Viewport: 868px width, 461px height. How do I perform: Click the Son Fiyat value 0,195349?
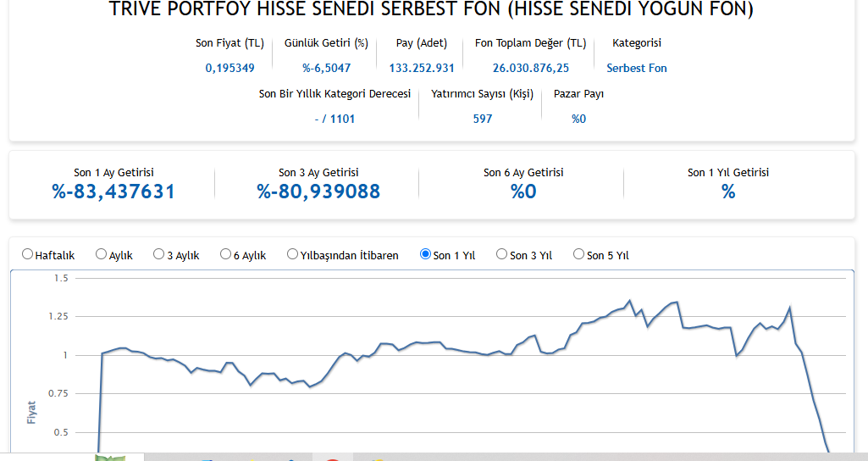point(229,68)
